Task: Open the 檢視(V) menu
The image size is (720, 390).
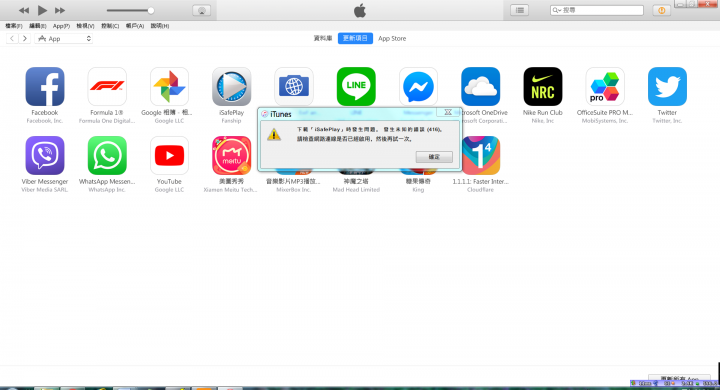Action: [85, 26]
